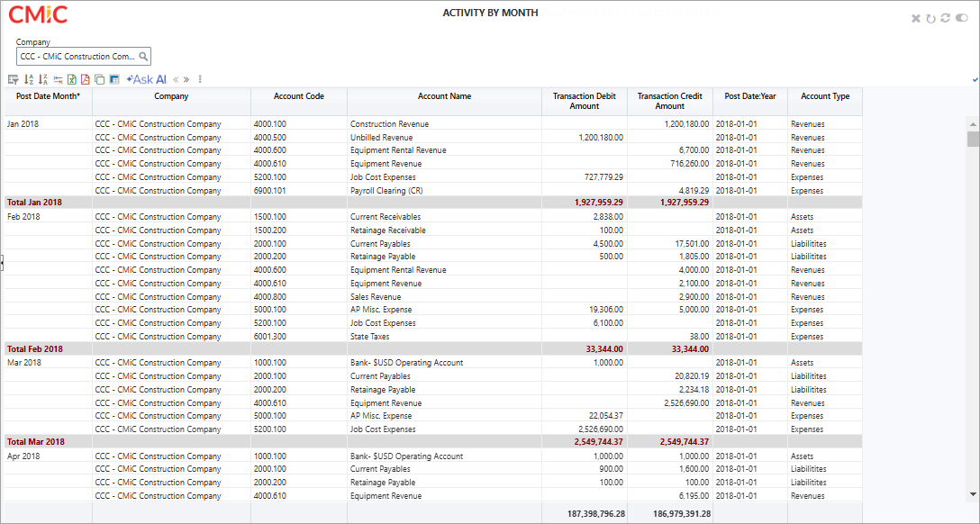The height and width of the screenshot is (524, 980).
Task: Click account code 6001.300
Action: (270, 337)
